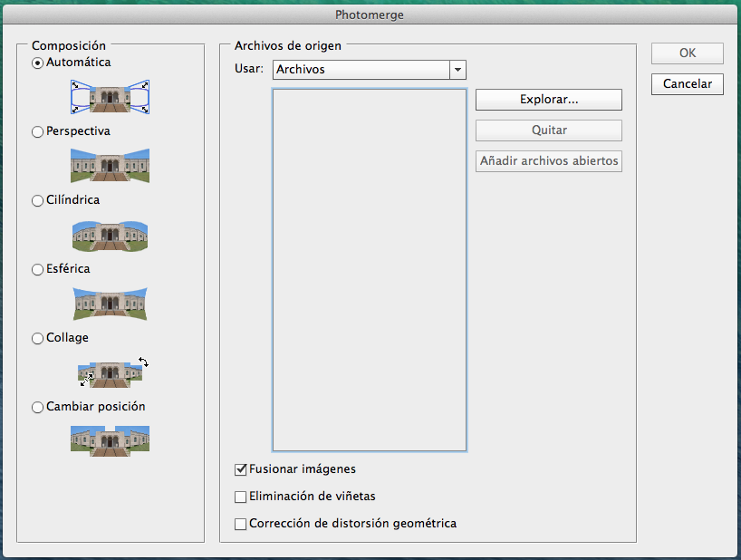Click the Cilíndrica layout preview image
The height and width of the screenshot is (560, 741).
(x=111, y=236)
